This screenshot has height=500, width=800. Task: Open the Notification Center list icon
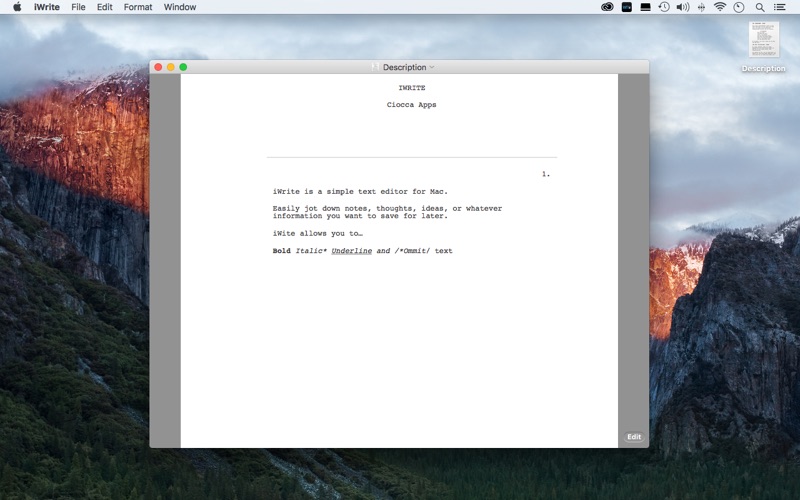(780, 7)
